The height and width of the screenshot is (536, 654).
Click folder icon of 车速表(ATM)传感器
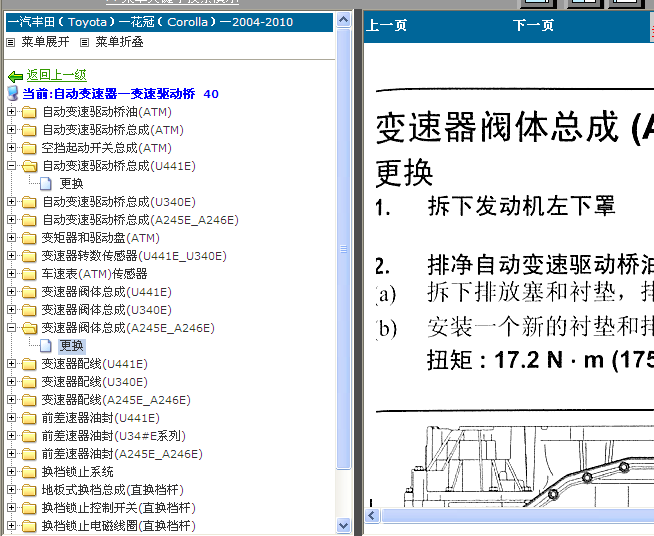29,274
